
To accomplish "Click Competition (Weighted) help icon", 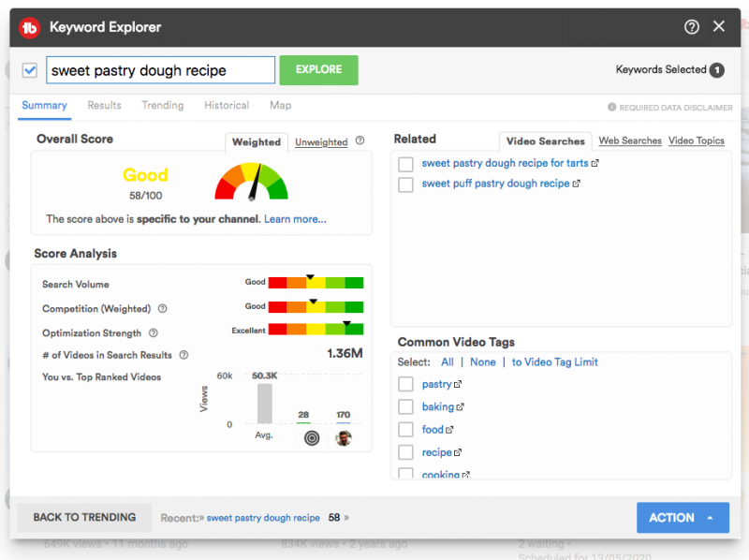I will [x=162, y=309].
